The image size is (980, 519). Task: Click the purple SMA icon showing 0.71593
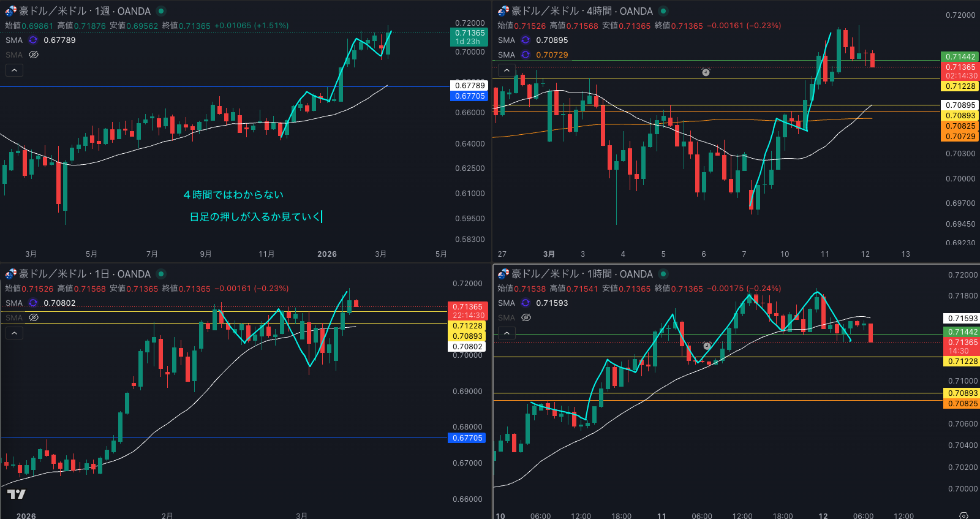(526, 303)
